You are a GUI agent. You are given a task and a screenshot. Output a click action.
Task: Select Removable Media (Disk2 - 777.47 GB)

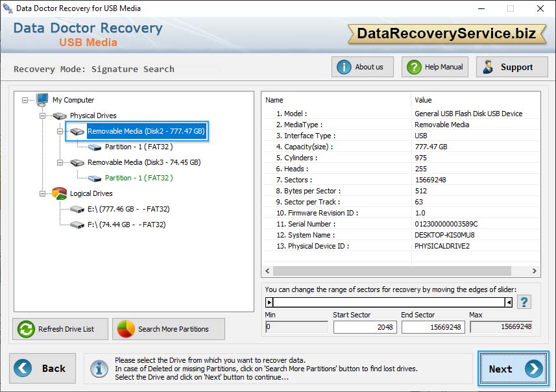tap(146, 131)
